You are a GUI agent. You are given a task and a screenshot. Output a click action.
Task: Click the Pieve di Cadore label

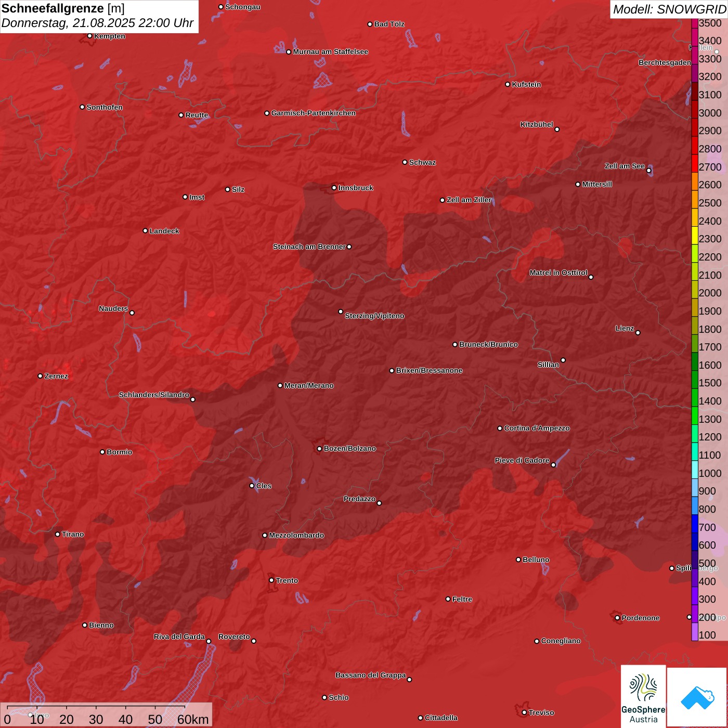(522, 460)
